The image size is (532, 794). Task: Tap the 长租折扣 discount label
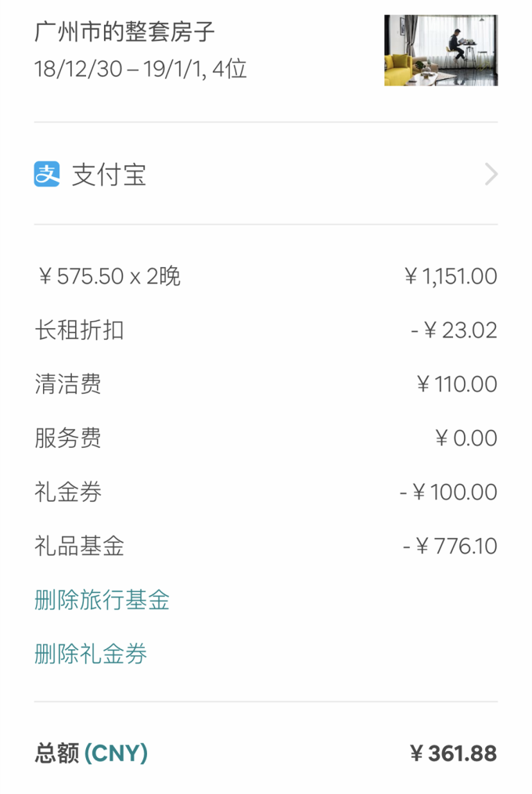point(79,330)
